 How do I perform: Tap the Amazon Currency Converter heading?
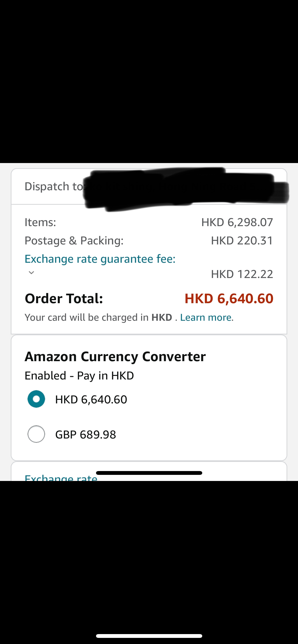coord(115,357)
